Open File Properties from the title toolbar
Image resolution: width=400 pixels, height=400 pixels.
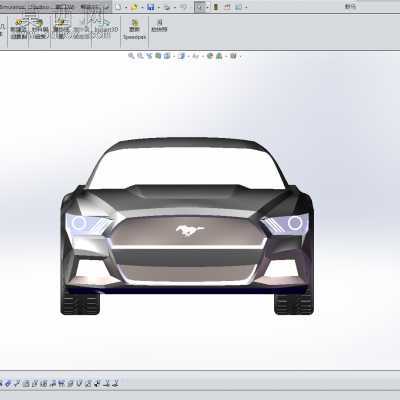(x=227, y=7)
